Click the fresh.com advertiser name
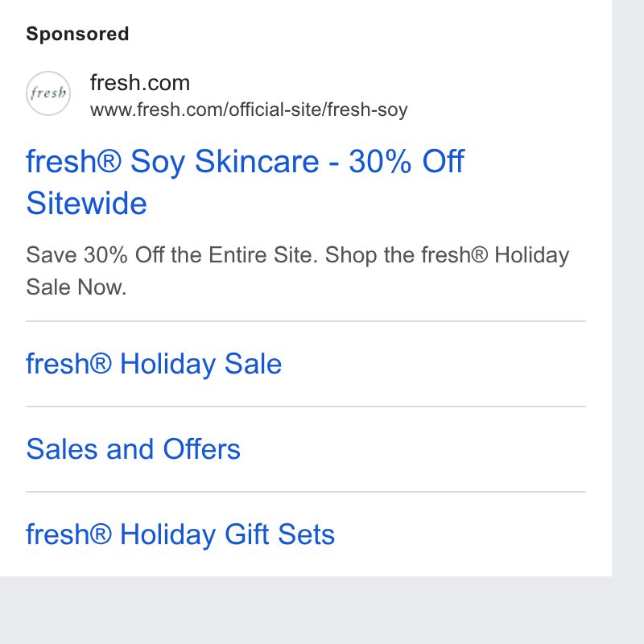The height and width of the screenshot is (644, 644). click(x=140, y=83)
